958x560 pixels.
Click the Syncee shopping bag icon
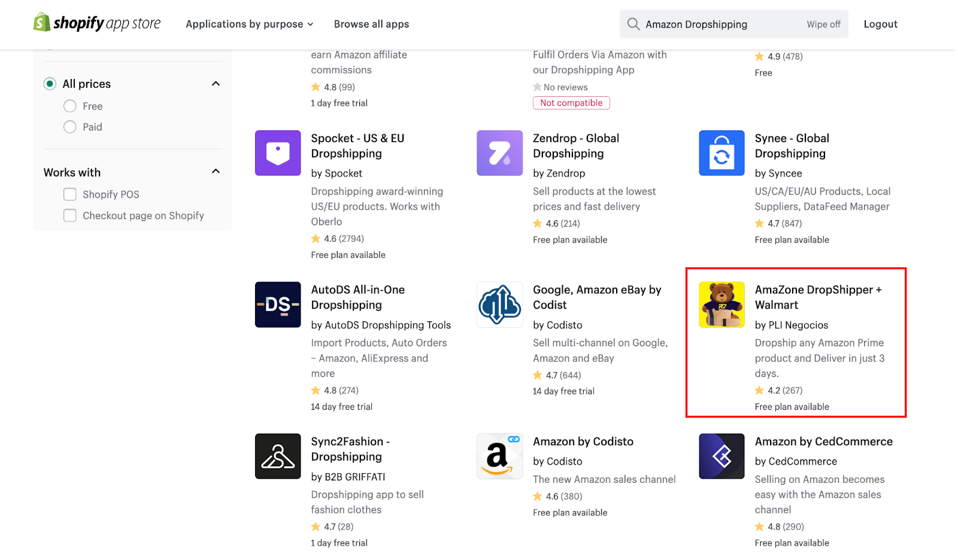(721, 153)
